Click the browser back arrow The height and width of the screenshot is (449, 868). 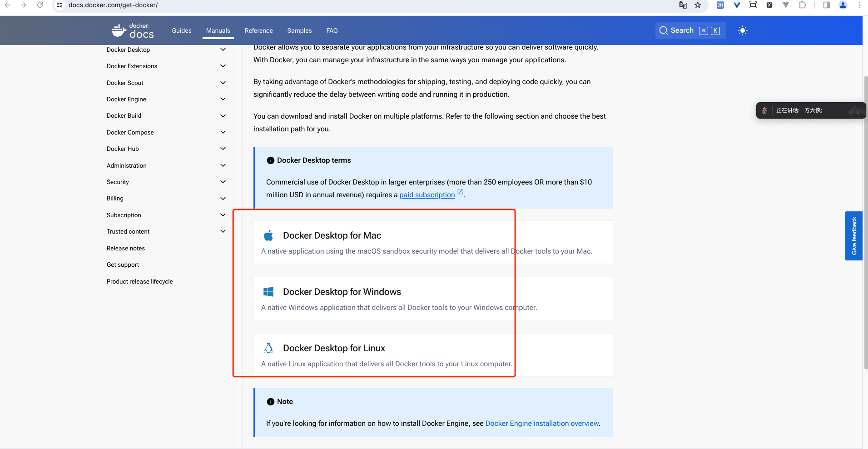(x=7, y=5)
